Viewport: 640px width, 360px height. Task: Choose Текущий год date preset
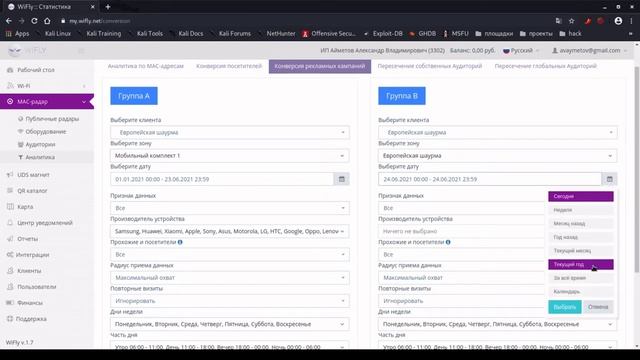[x=580, y=264]
